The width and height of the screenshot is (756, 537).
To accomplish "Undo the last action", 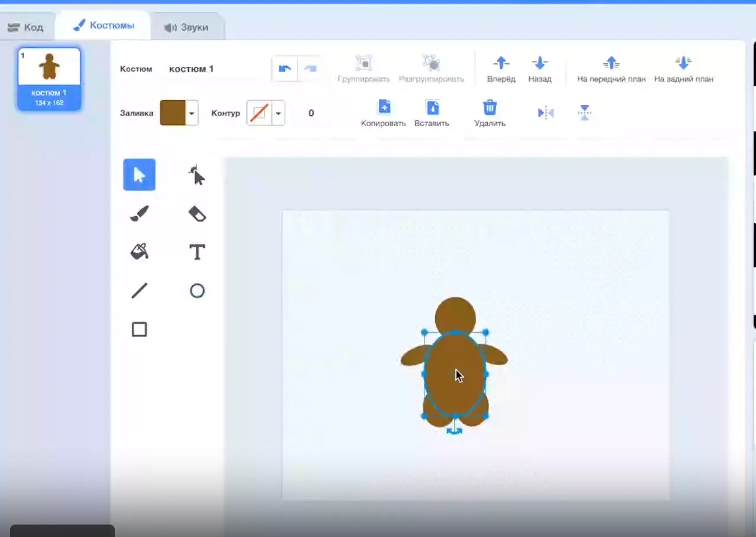I will pyautogui.click(x=284, y=69).
